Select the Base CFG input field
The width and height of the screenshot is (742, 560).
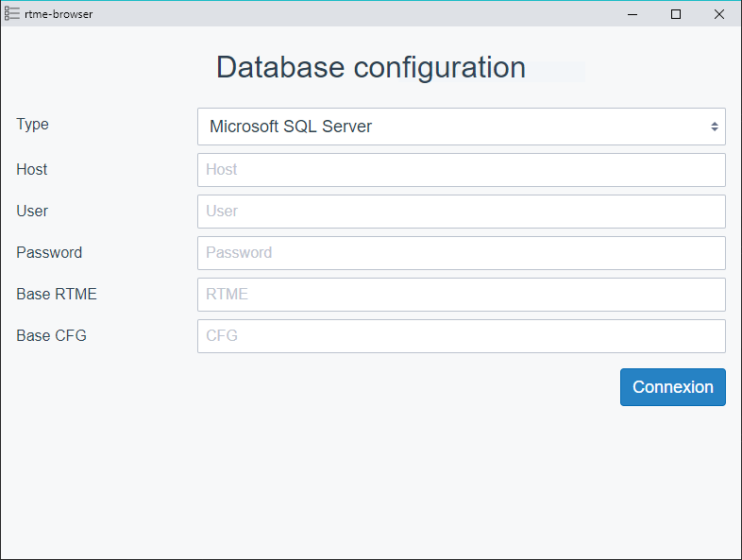pyautogui.click(x=462, y=336)
